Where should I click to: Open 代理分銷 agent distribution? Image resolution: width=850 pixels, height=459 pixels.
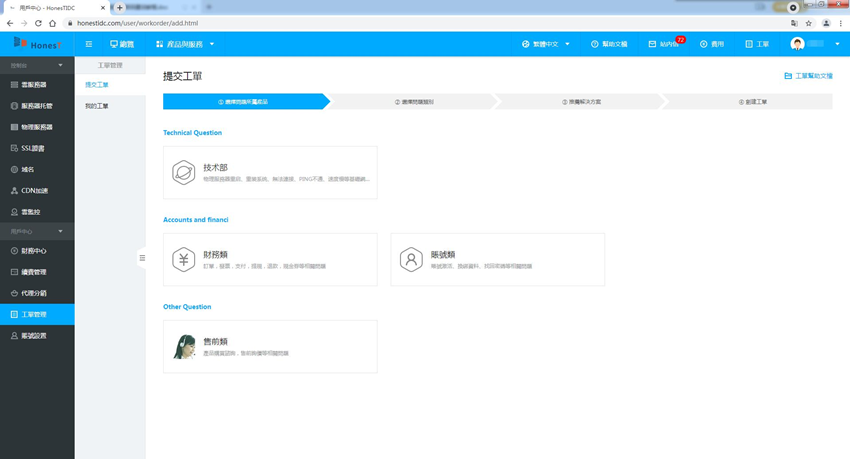37,293
